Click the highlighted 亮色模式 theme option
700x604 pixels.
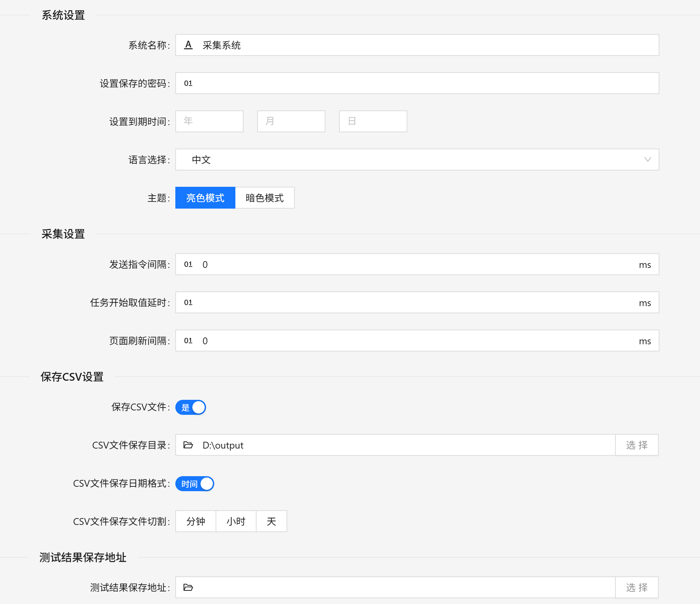205,198
